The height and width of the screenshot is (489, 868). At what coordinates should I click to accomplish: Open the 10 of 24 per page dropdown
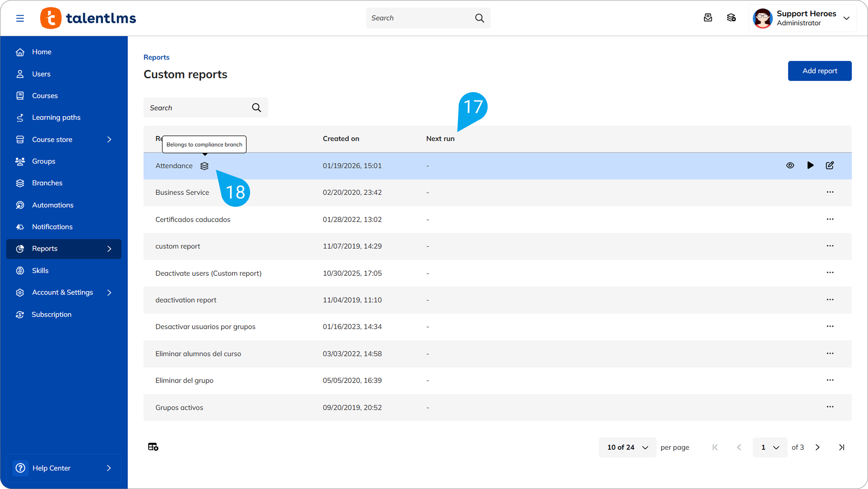pos(627,447)
